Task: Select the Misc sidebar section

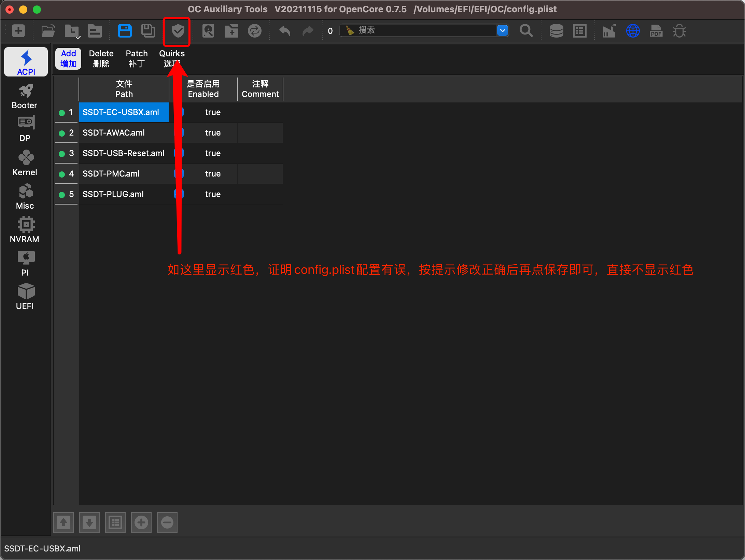Action: coord(25,197)
